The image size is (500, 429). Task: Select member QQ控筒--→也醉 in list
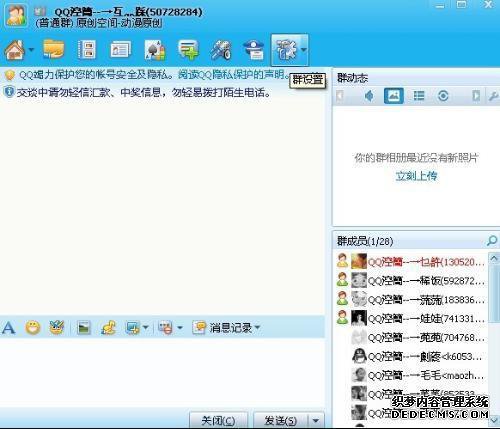pos(411,262)
